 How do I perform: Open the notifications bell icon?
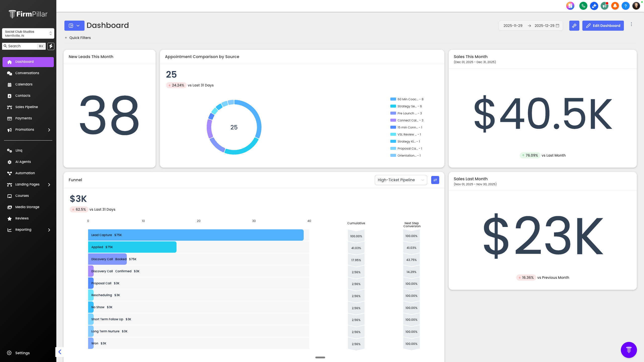615,6
